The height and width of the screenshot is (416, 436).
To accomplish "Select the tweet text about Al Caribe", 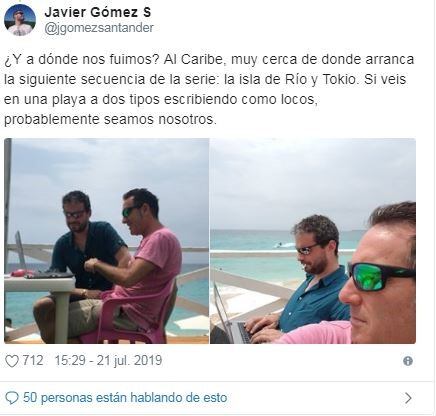I will coord(209,89).
